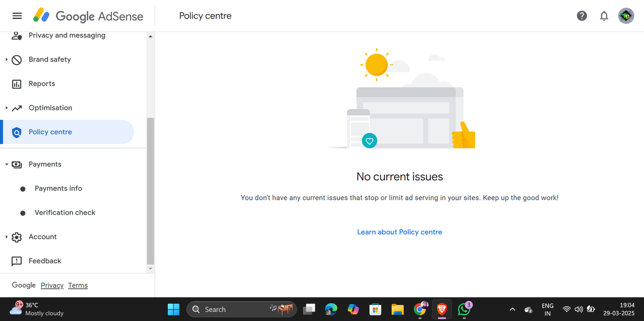Switch to Brave browser on the taskbar
The width and height of the screenshot is (644, 321).
(x=442, y=309)
